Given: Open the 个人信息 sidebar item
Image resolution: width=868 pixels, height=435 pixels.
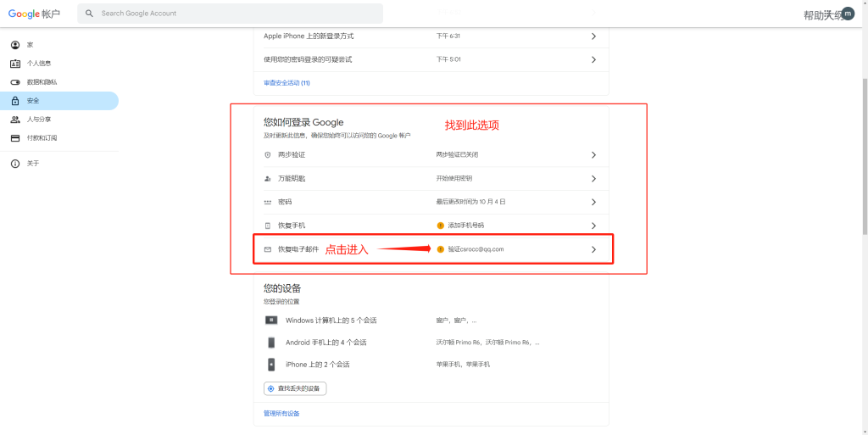Looking at the screenshot, I should 59,64.
